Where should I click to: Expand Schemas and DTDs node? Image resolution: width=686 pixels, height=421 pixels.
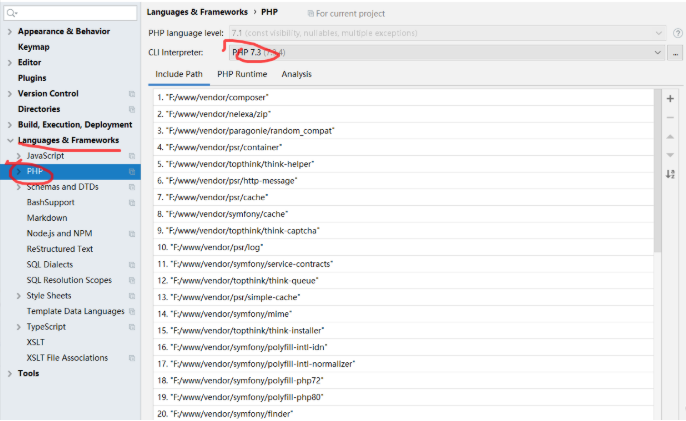(x=18, y=187)
